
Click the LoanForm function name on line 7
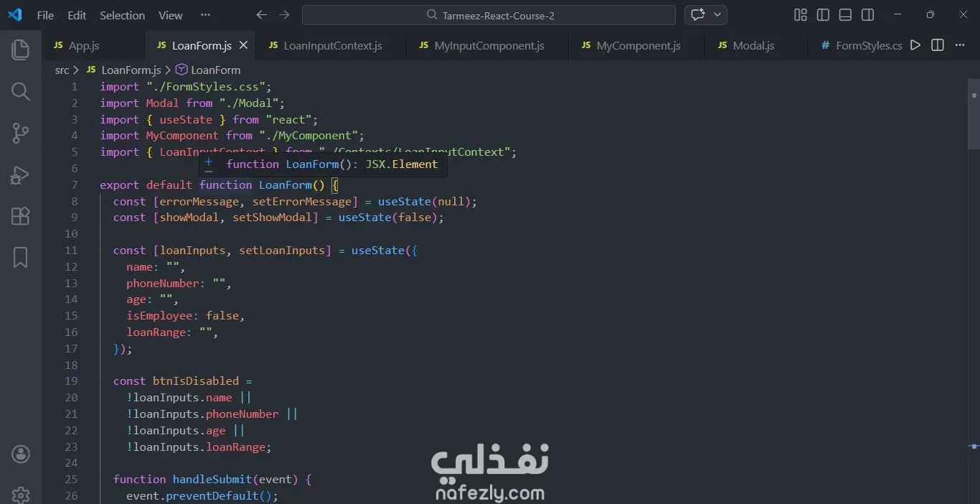pos(285,185)
